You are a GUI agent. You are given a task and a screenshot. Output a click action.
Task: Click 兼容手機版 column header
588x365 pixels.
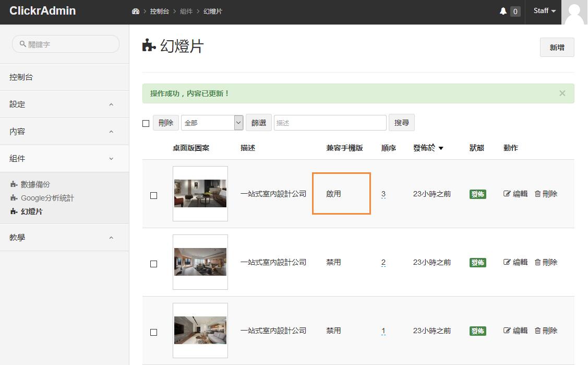point(345,148)
